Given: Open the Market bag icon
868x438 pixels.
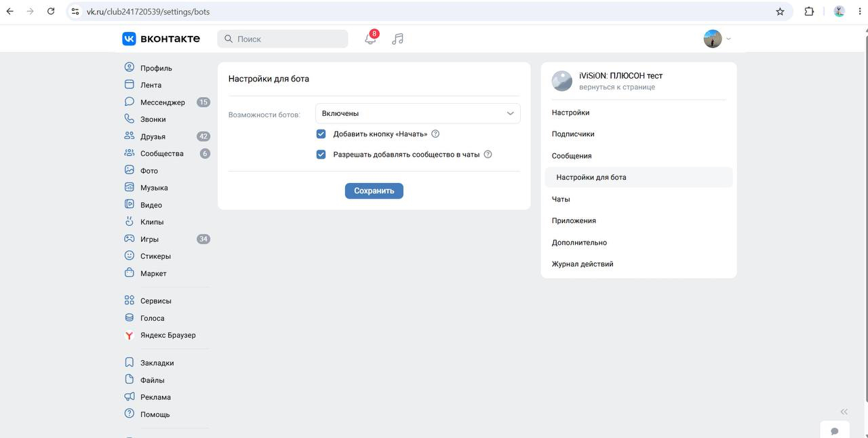Looking at the screenshot, I should (130, 273).
